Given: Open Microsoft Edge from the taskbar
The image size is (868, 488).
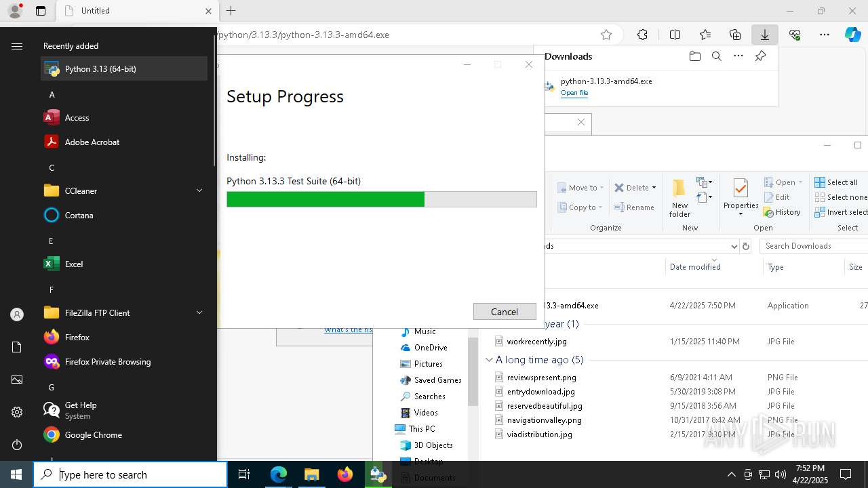Looking at the screenshot, I should (279, 474).
